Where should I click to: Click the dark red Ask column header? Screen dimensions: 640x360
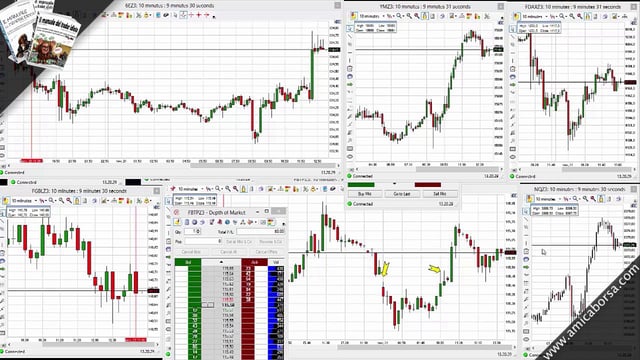pyautogui.click(x=254, y=262)
